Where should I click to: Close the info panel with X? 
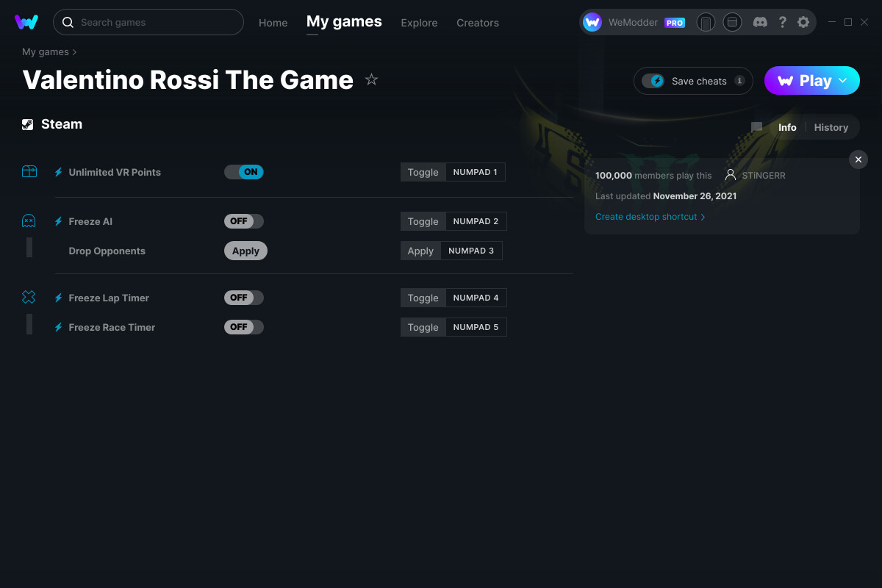coord(858,159)
